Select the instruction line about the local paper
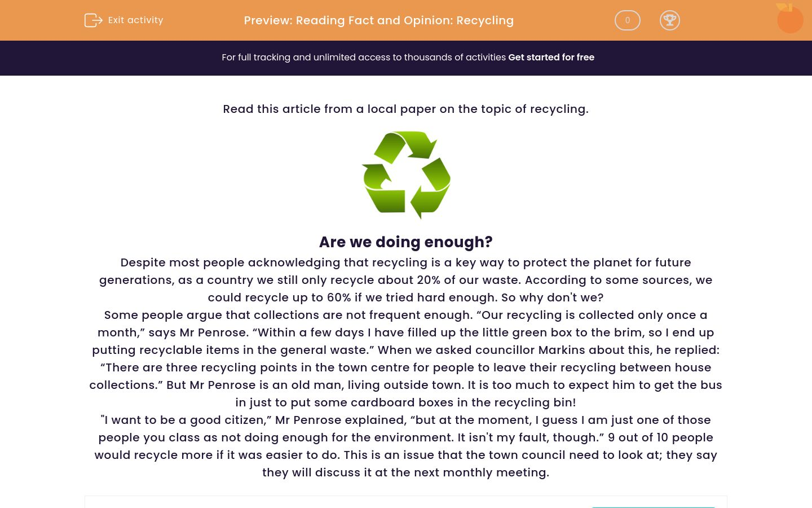The image size is (812, 508). click(405, 109)
